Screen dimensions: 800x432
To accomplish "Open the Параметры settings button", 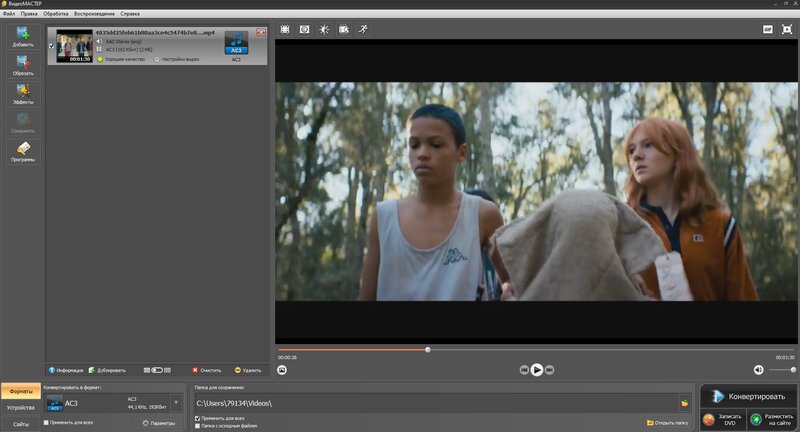I will [159, 423].
